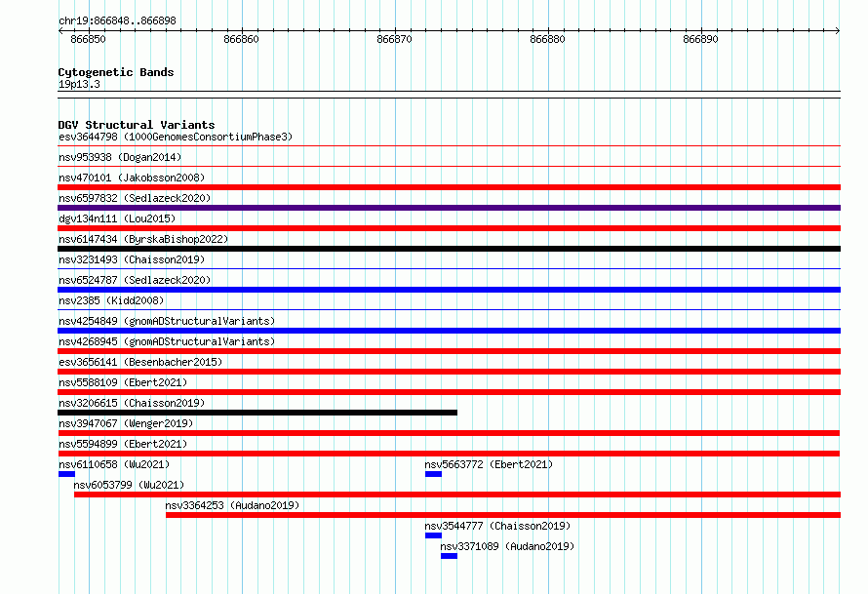Open nsv6524787 (Sedlazeck2020) variant label
Viewport: 868px width, 594px height.
[x=135, y=280]
